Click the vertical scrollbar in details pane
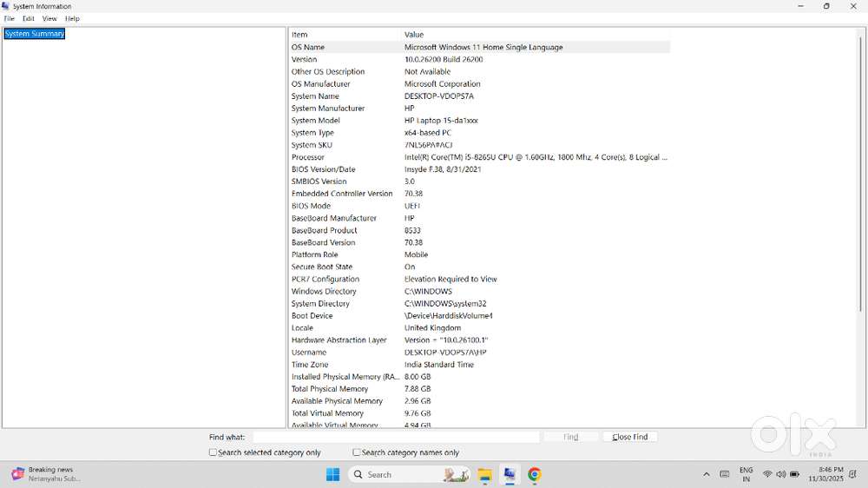 point(861,217)
